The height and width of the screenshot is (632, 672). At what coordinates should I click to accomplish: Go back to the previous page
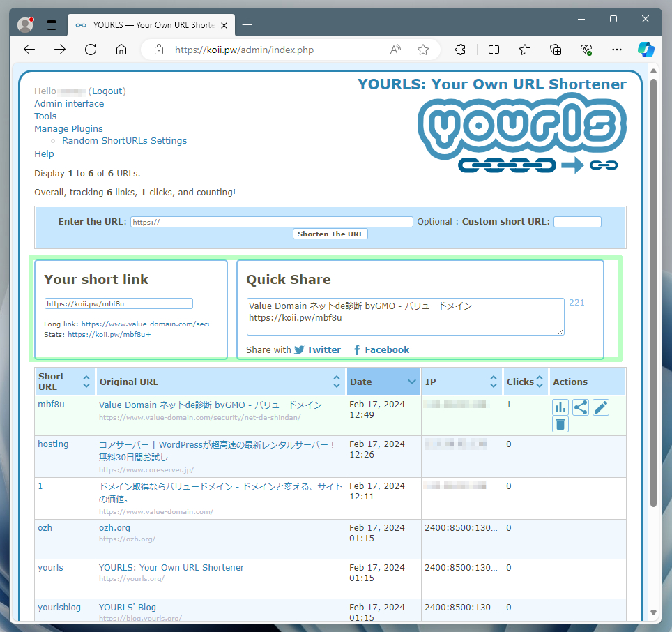pos(29,50)
